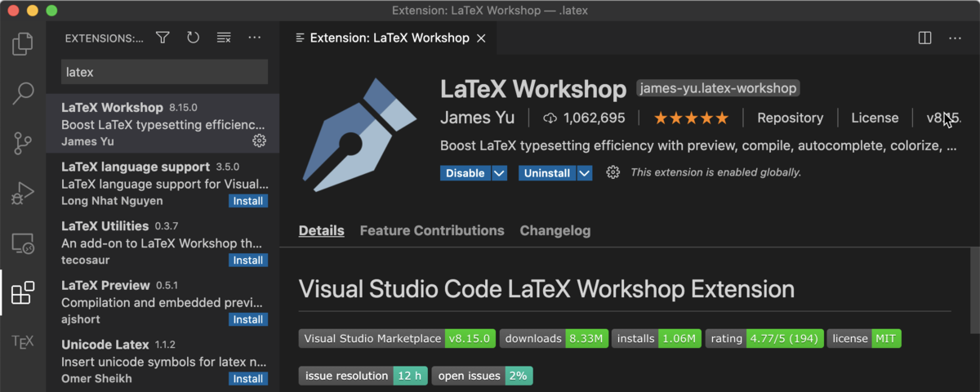Expand the Disable dropdown arrow
Screen dimensions: 980x392
[499, 173]
